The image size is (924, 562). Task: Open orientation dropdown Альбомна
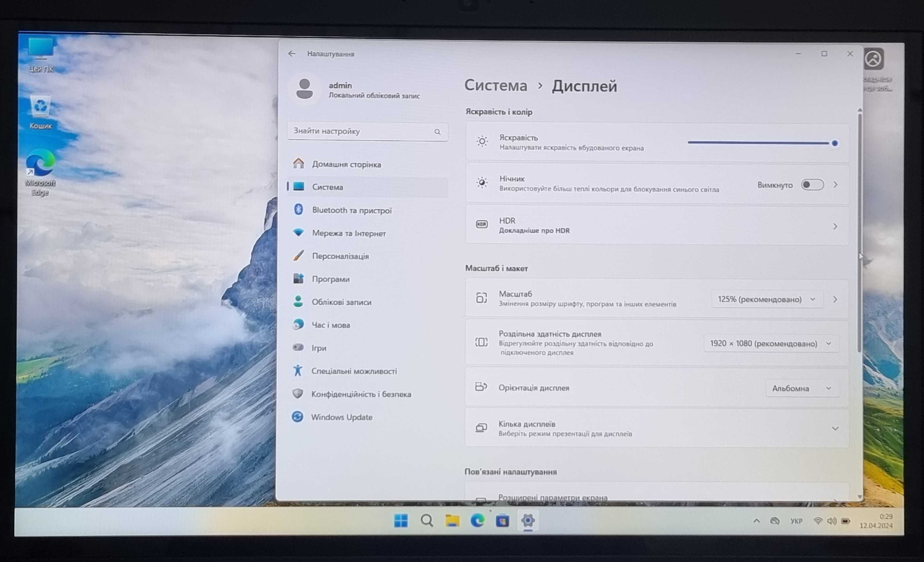tap(802, 388)
